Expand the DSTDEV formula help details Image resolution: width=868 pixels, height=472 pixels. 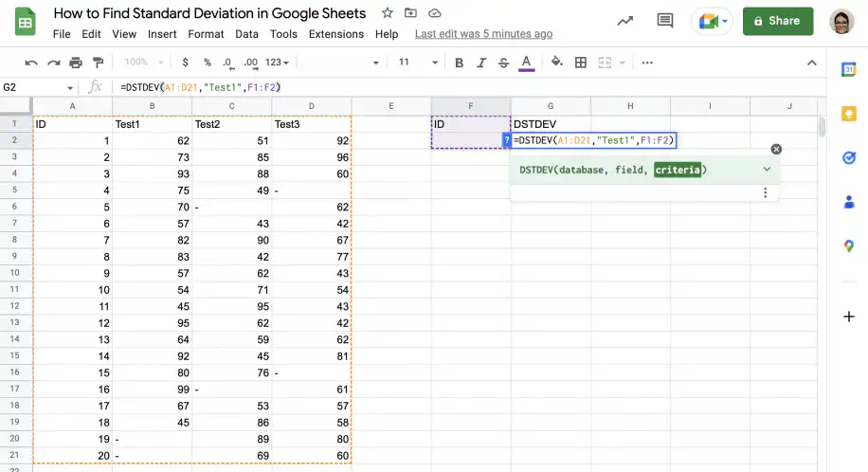[x=767, y=169]
